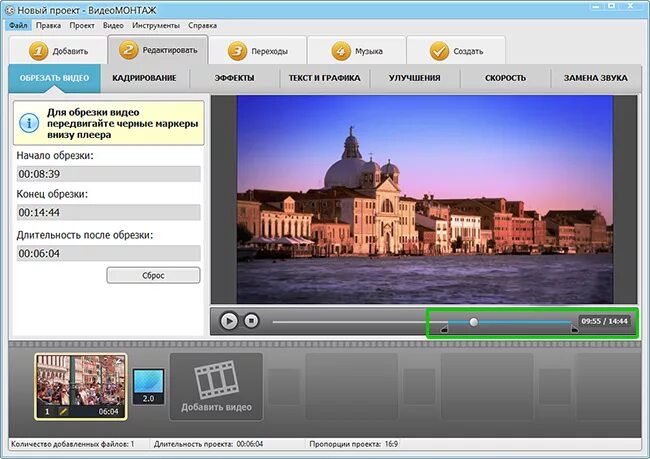Click the pencil edit icon on clip 1
This screenshot has height=459, width=650.
coord(63,412)
